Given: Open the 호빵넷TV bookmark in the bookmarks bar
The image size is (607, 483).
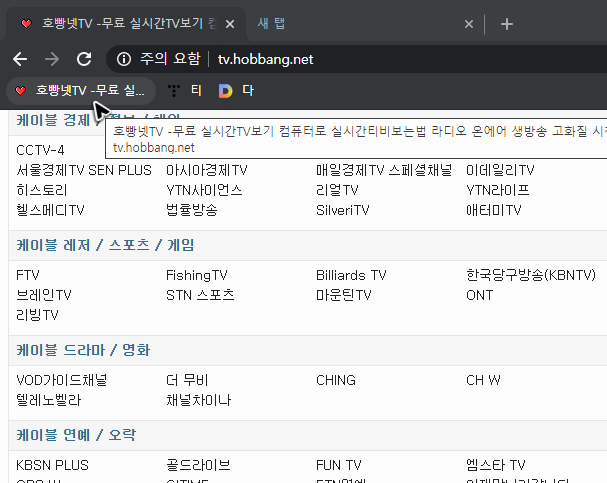Looking at the screenshot, I should [x=81, y=91].
